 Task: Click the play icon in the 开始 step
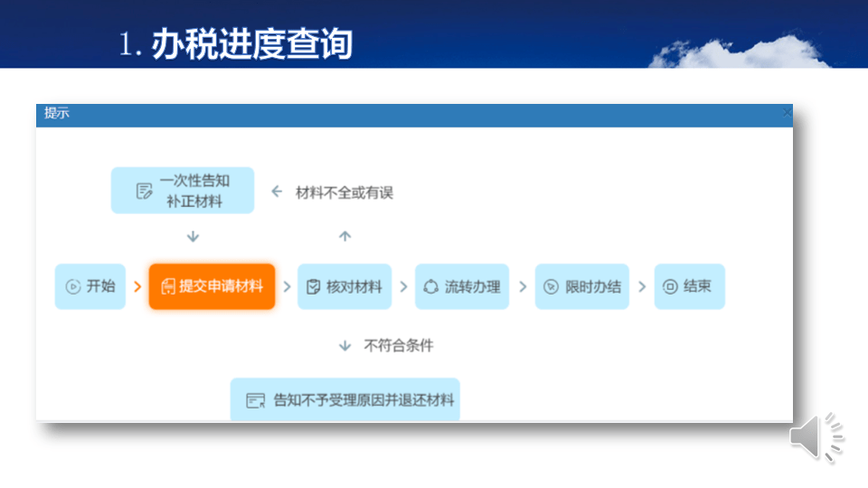click(73, 286)
